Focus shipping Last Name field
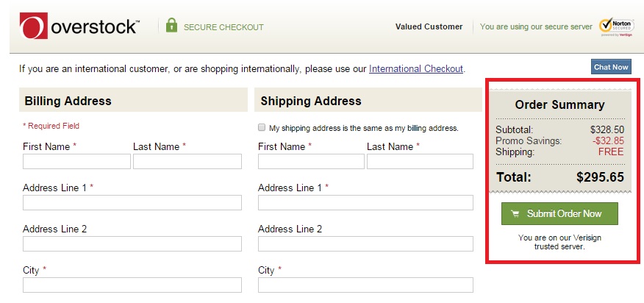 [x=420, y=162]
